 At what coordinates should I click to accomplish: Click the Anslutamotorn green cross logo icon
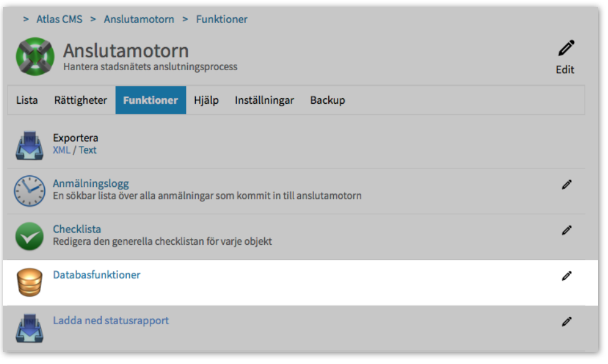(35, 57)
